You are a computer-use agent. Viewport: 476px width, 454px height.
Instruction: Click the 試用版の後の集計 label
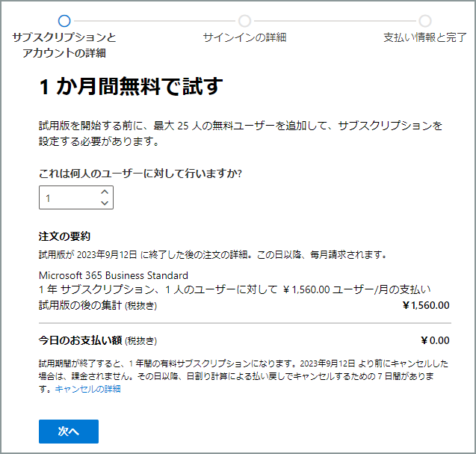81,305
